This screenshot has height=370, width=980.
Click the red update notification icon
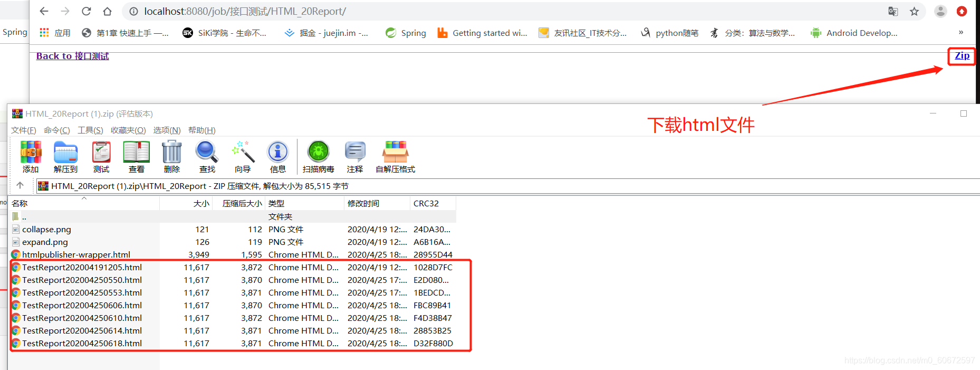[962, 11]
